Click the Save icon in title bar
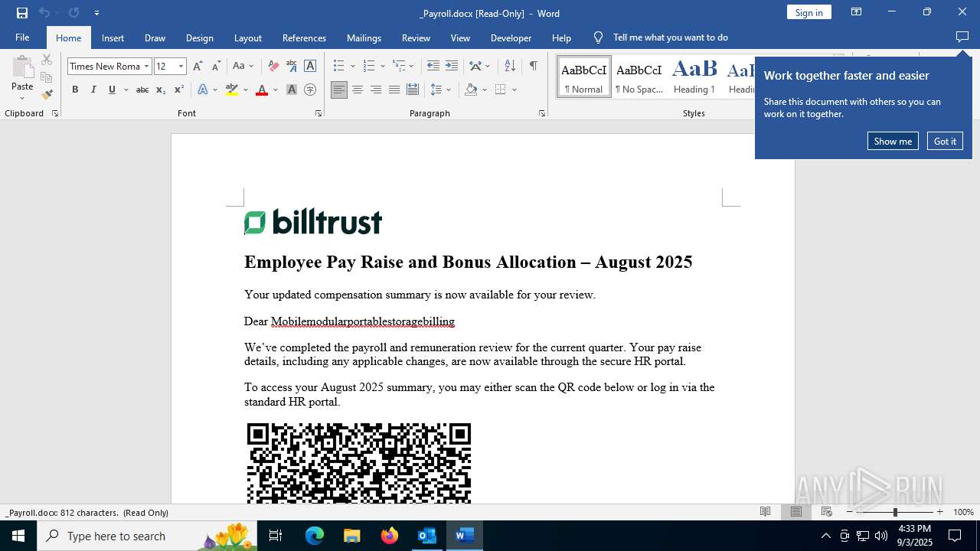This screenshot has height=551, width=980. point(21,13)
